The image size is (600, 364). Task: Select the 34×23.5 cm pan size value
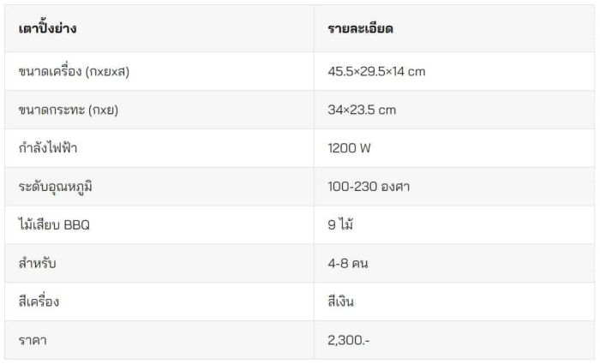coord(362,110)
